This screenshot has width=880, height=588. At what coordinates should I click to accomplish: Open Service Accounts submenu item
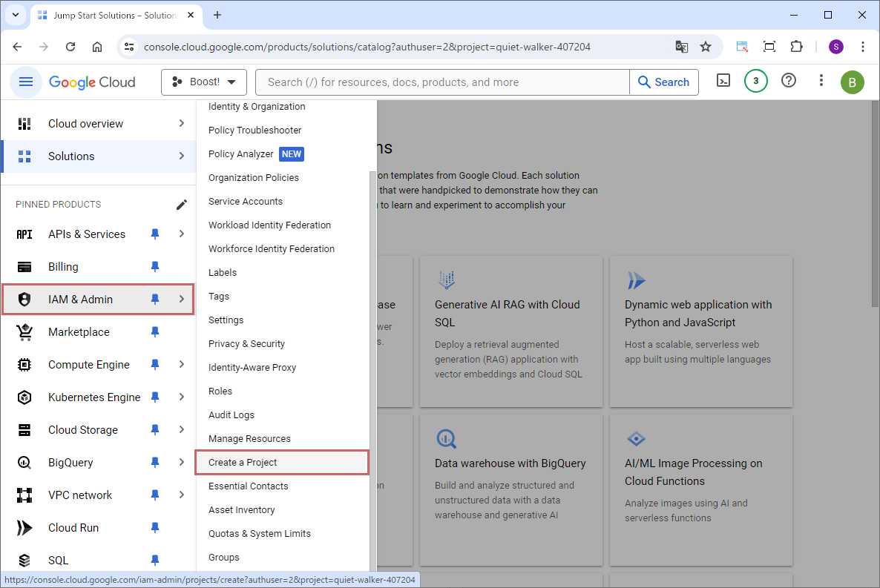246,202
